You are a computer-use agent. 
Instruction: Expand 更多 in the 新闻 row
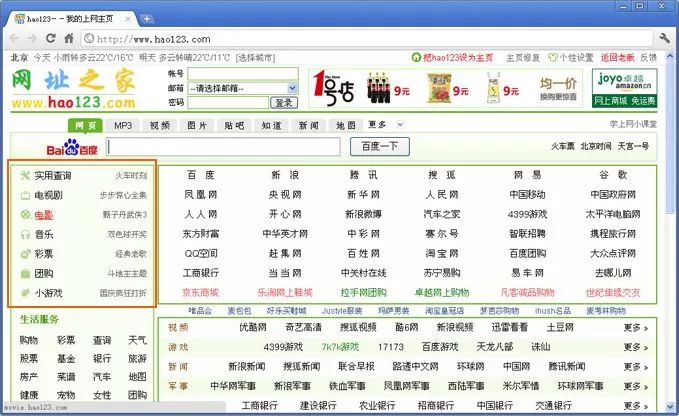[636, 367]
